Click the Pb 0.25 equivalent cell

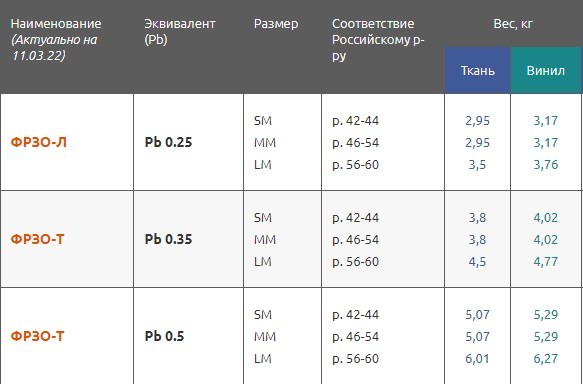point(168,142)
